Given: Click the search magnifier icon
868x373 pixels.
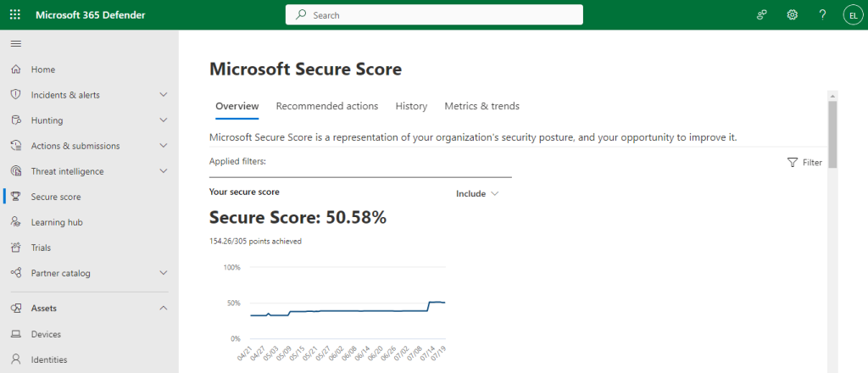Looking at the screenshot, I should point(301,15).
